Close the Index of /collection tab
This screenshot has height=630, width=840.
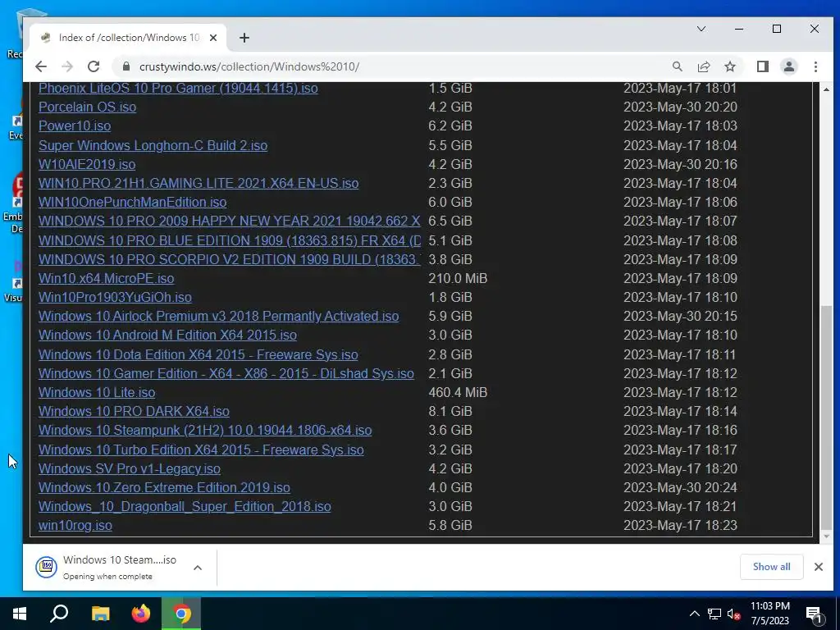coord(213,38)
